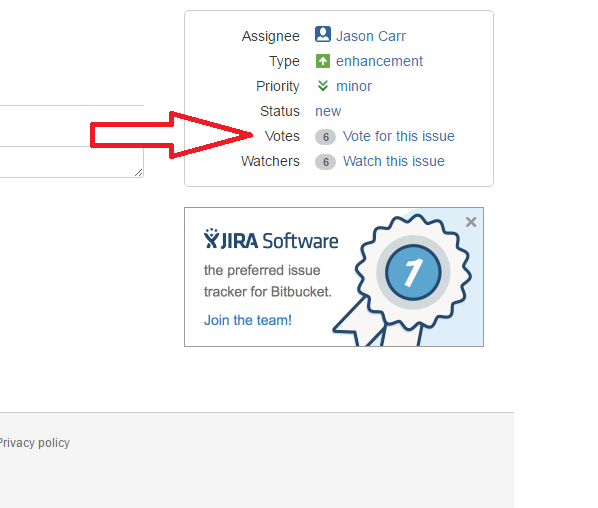Viewport: 598px width, 508px height.
Task: Open the enhancement type link
Action: [379, 61]
